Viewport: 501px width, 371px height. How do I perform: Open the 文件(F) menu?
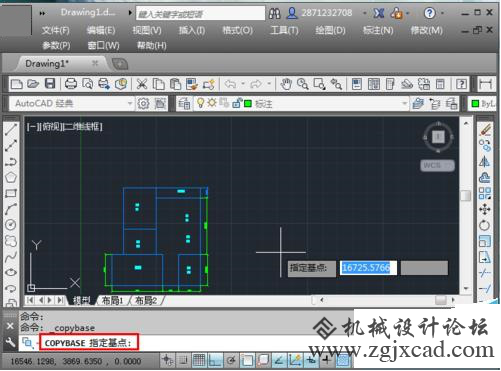click(x=56, y=31)
